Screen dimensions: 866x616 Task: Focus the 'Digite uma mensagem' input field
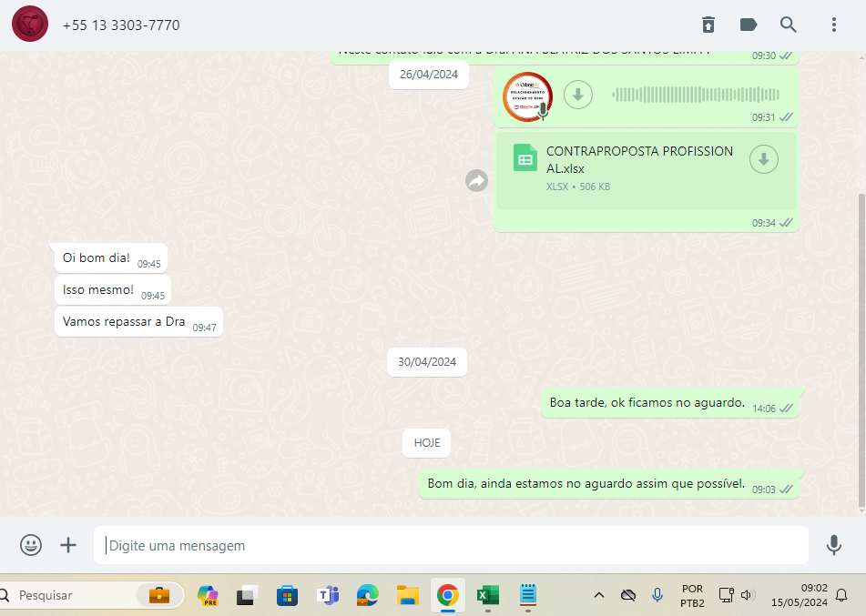[x=452, y=545]
